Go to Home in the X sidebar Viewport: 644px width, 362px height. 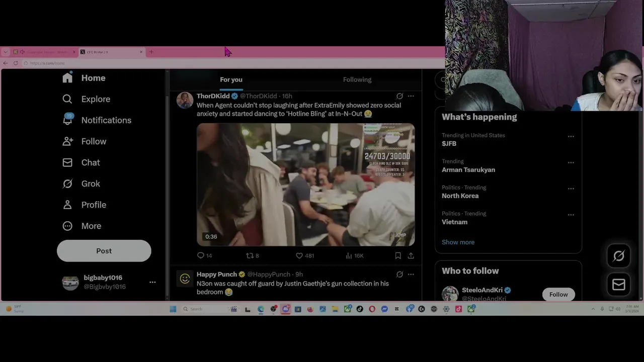point(84,78)
